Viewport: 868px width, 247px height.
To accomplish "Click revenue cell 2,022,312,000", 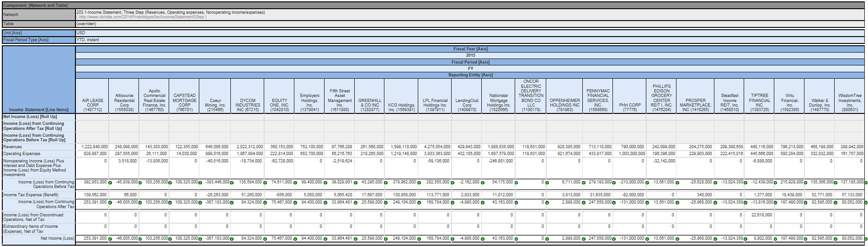I will click(x=250, y=147).
